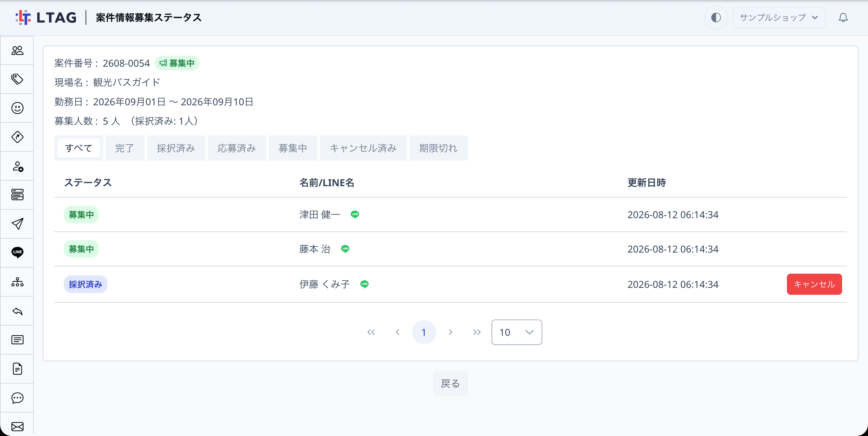868x436 pixels.
Task: Open notifications bell icon
Action: (x=843, y=18)
